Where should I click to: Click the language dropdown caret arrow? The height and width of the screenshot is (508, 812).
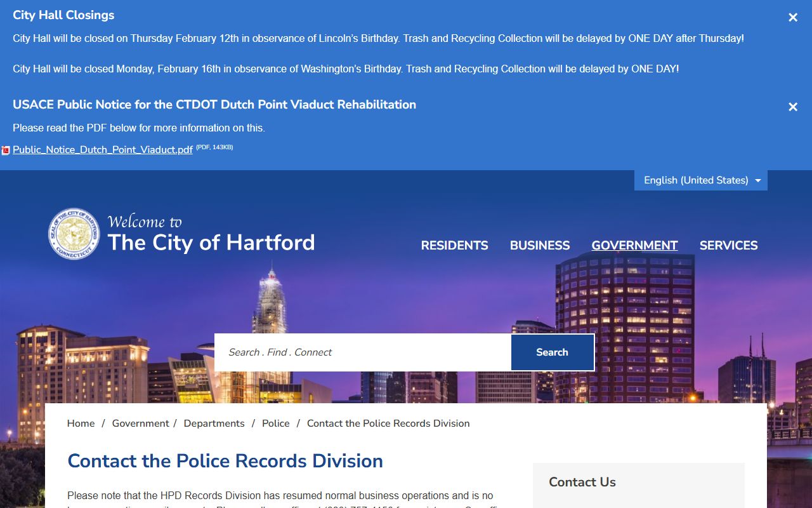click(757, 181)
